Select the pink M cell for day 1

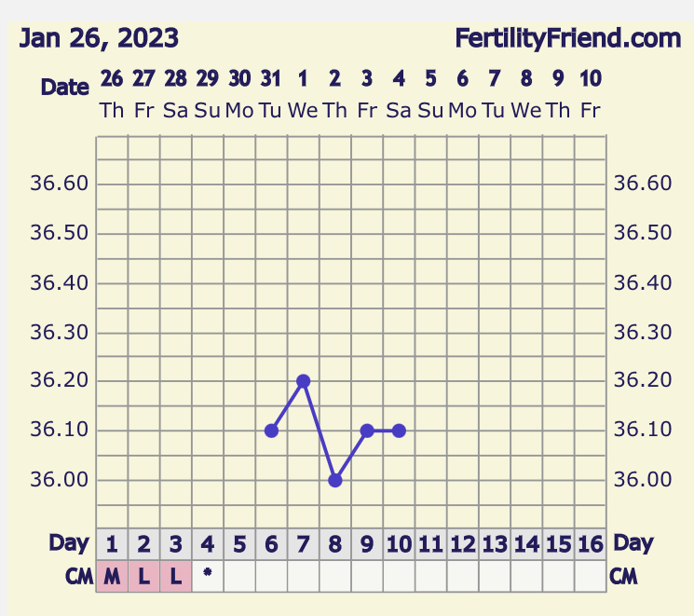(x=112, y=576)
